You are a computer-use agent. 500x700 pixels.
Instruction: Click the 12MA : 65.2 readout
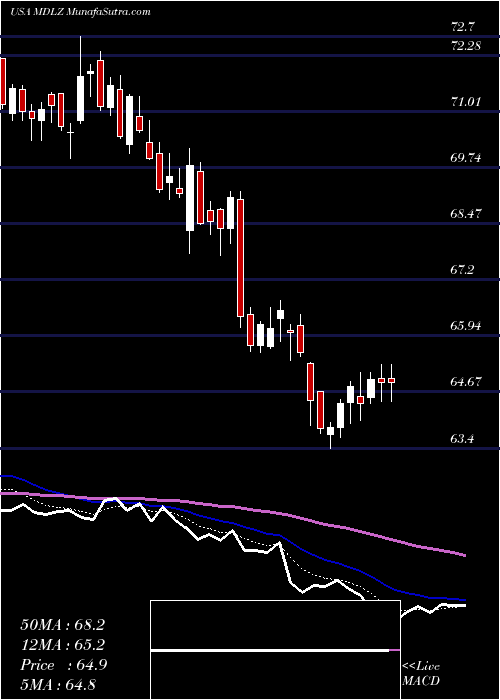tap(63, 645)
